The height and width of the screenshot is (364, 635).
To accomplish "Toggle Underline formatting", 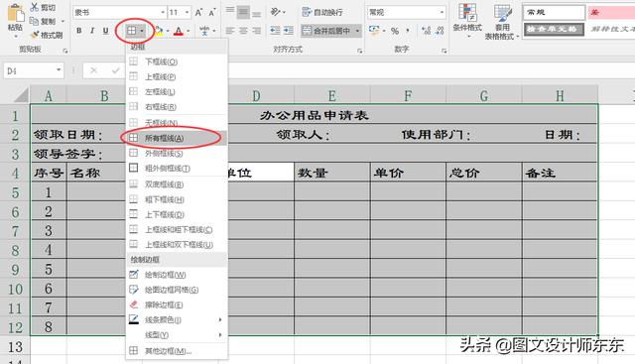I will point(106,31).
